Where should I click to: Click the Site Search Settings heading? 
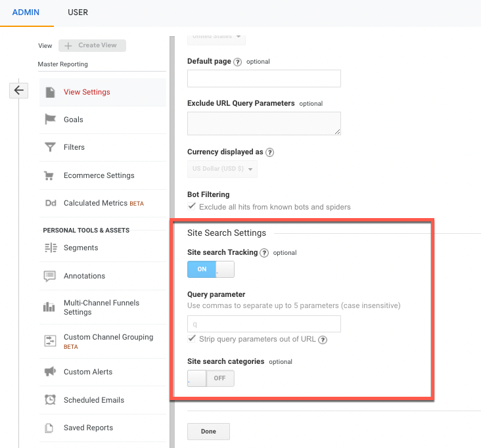coord(227,233)
